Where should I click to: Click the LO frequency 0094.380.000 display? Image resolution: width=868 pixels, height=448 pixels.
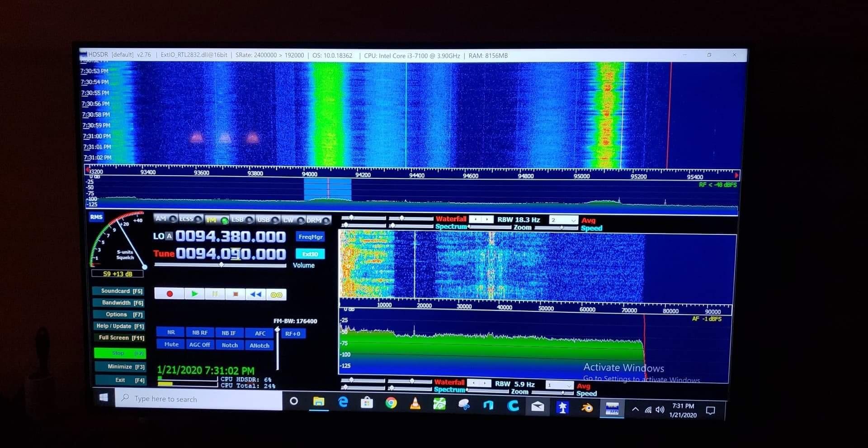[x=231, y=237]
